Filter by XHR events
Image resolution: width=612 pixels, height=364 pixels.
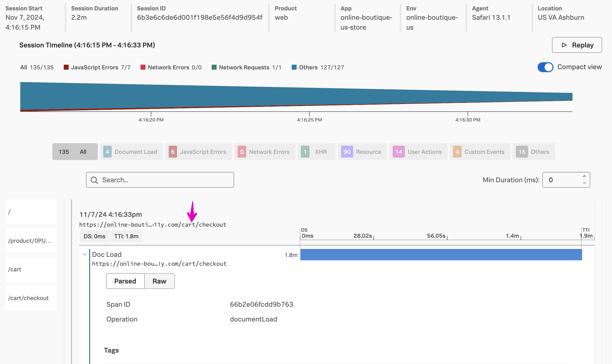point(316,152)
